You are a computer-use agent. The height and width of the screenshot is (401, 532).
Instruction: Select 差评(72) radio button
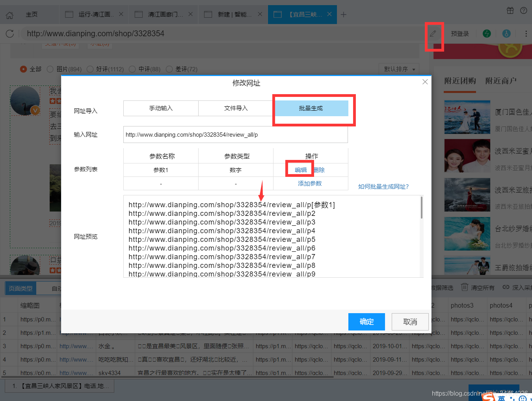pyautogui.click(x=169, y=69)
